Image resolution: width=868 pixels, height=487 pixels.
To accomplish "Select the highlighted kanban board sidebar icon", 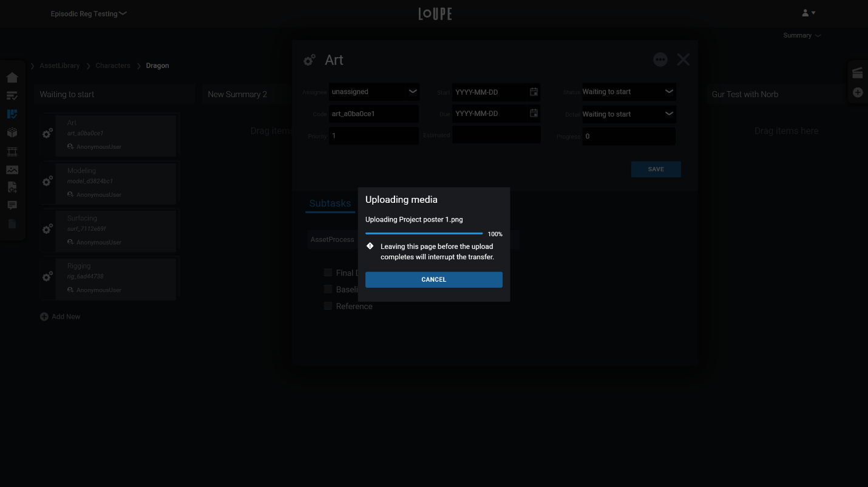I will click(x=12, y=114).
